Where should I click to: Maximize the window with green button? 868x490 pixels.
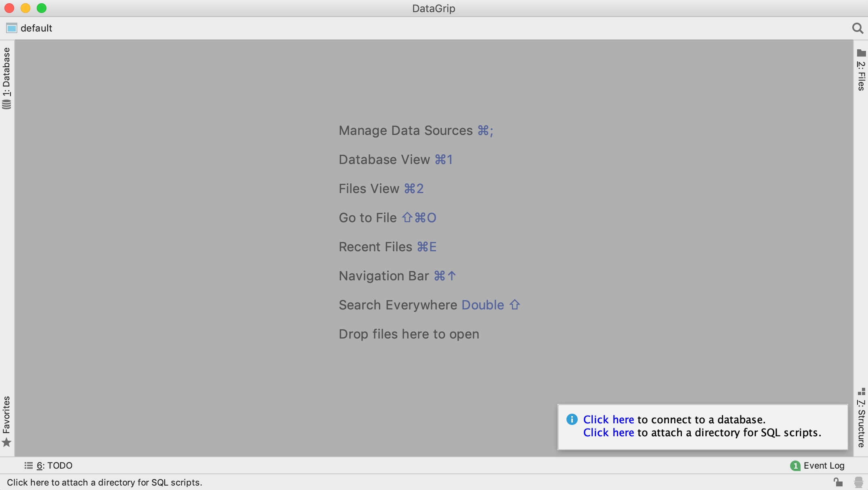[42, 8]
